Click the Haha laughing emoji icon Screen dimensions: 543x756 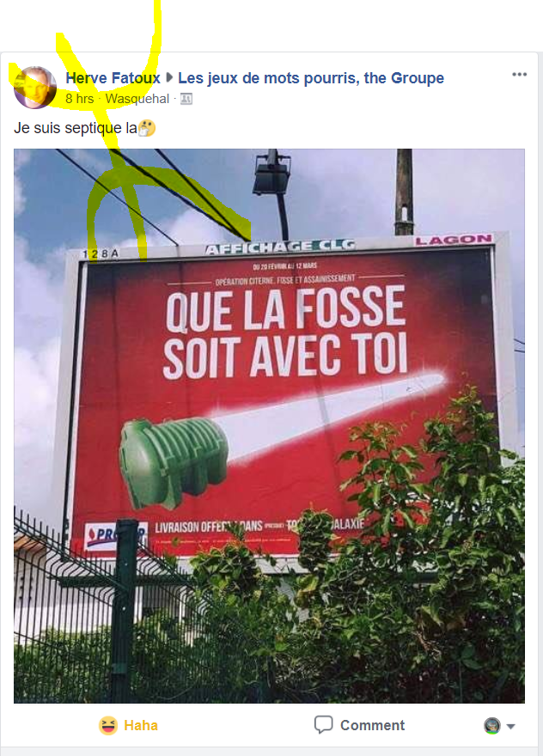click(x=108, y=725)
